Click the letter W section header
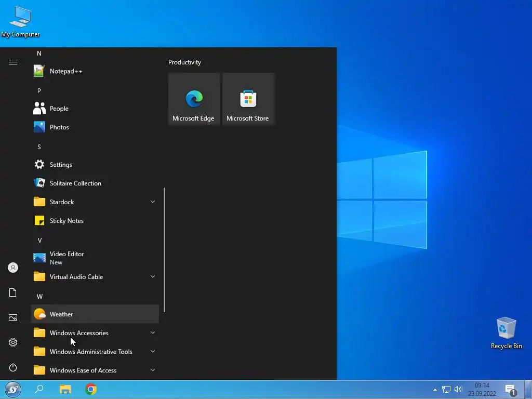This screenshot has width=532, height=399. click(x=39, y=297)
